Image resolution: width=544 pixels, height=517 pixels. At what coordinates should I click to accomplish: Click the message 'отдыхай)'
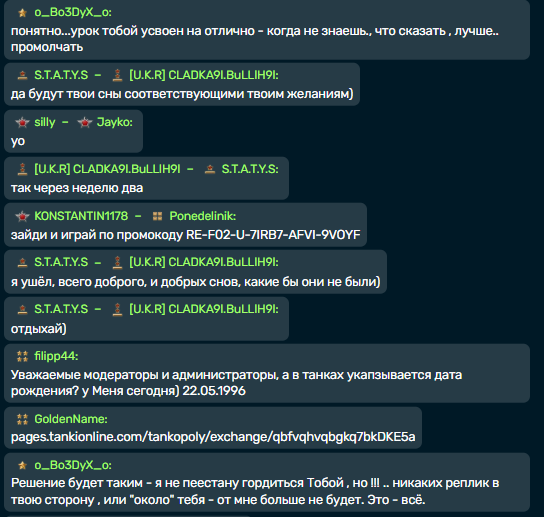click(39, 328)
